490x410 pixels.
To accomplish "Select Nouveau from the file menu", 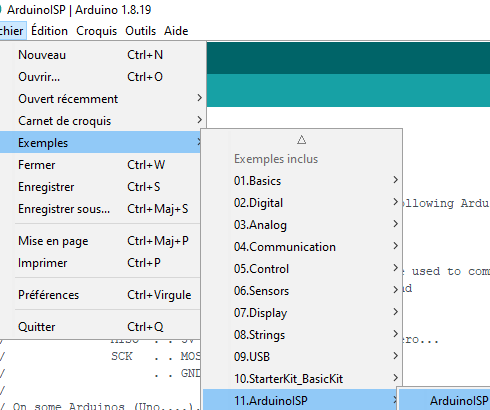I will pyautogui.click(x=103, y=55).
